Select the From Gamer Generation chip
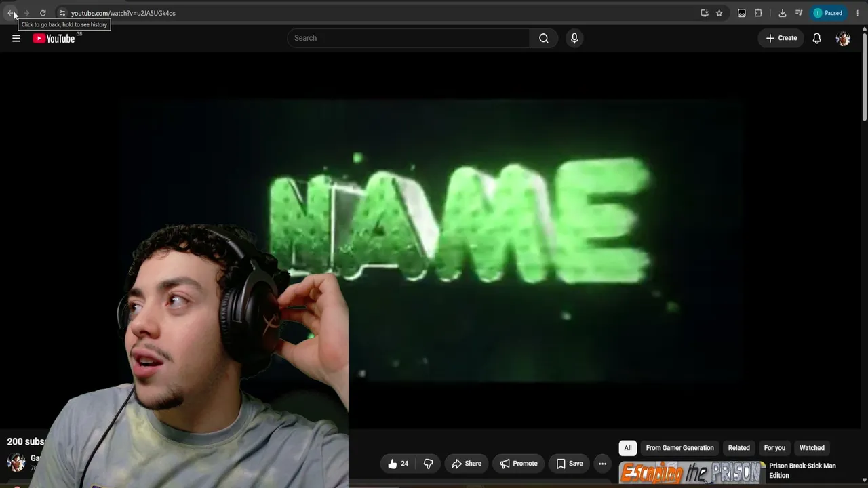 tap(680, 448)
